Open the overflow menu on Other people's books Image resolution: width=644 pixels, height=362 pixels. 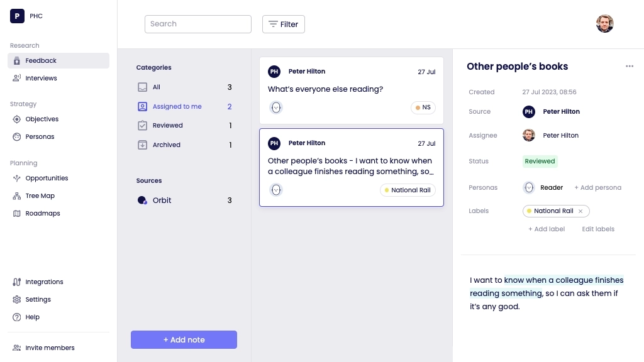click(630, 66)
